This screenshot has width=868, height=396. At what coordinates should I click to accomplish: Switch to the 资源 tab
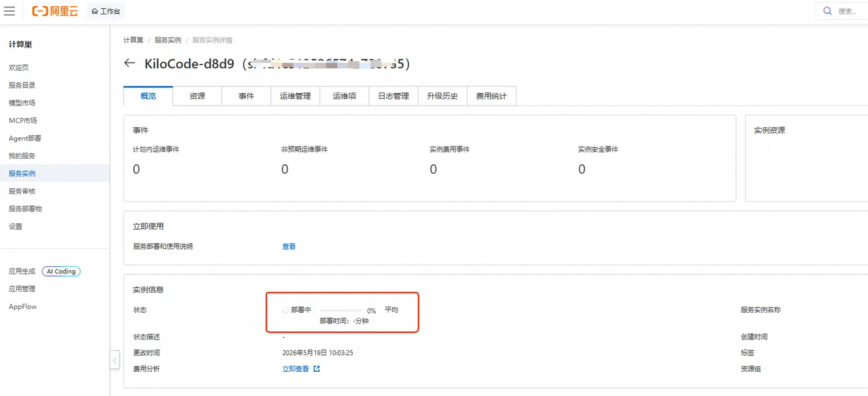pos(197,96)
